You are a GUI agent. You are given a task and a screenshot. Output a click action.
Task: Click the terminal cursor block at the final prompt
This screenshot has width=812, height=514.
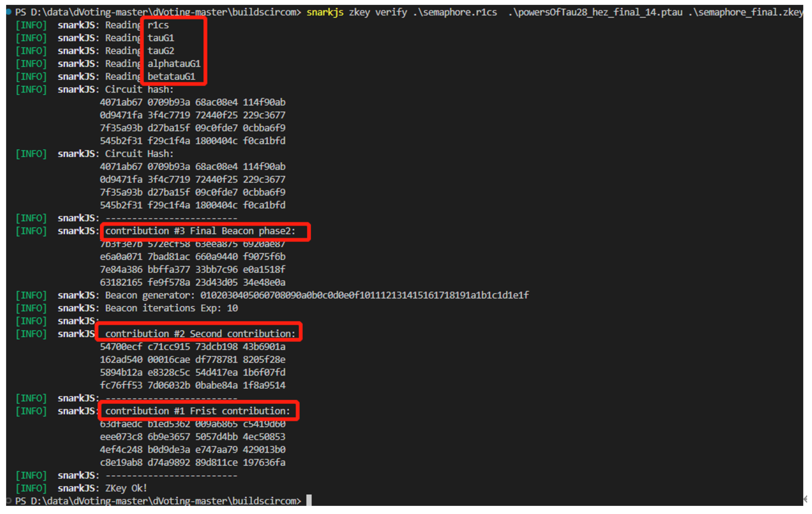[x=309, y=500]
